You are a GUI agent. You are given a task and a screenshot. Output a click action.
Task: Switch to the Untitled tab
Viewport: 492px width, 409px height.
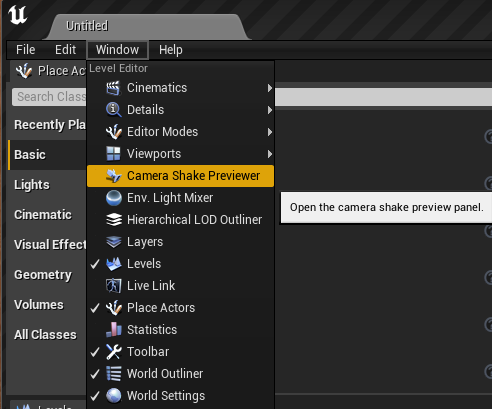(87, 26)
